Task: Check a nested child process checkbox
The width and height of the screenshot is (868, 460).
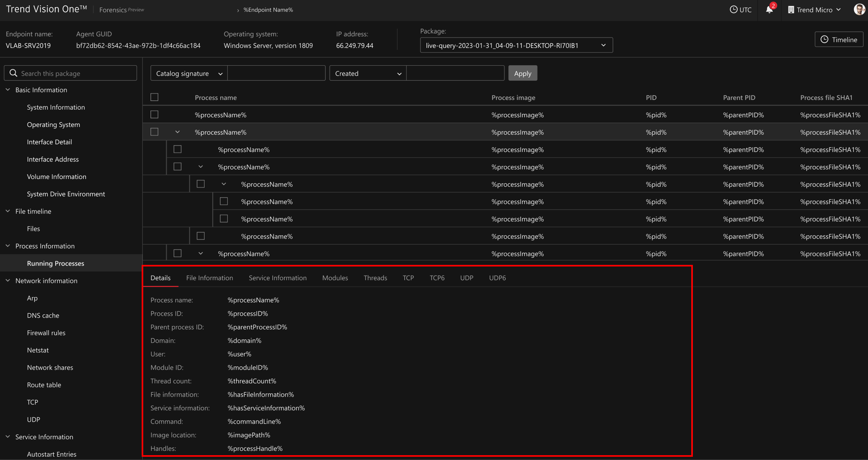Action: point(177,149)
